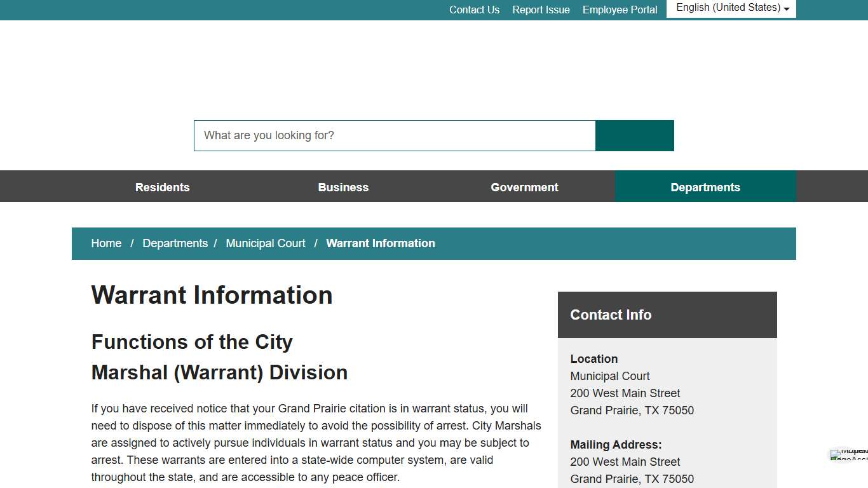Click the teal search submit button
This screenshot has width=868, height=488.
pos(634,135)
